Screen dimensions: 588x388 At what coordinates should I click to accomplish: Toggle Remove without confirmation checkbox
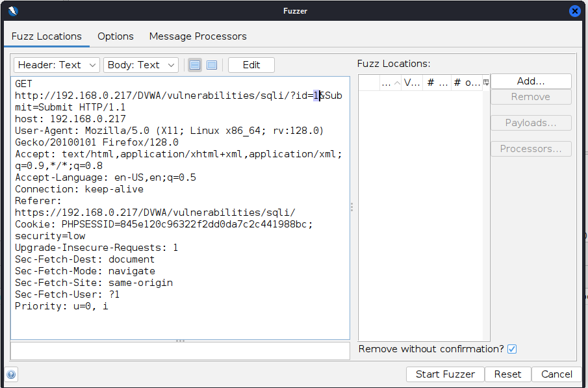coord(512,349)
